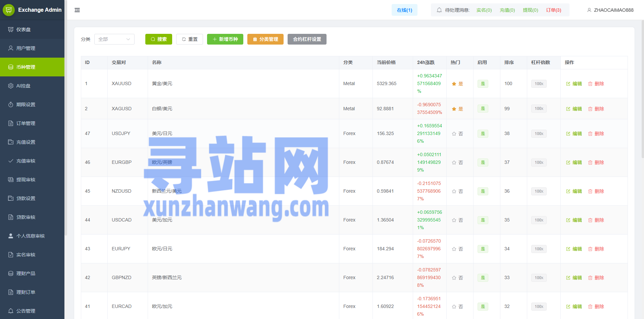Open the 分类 category dropdown
The width and height of the screenshot is (644, 319).
coord(114,39)
